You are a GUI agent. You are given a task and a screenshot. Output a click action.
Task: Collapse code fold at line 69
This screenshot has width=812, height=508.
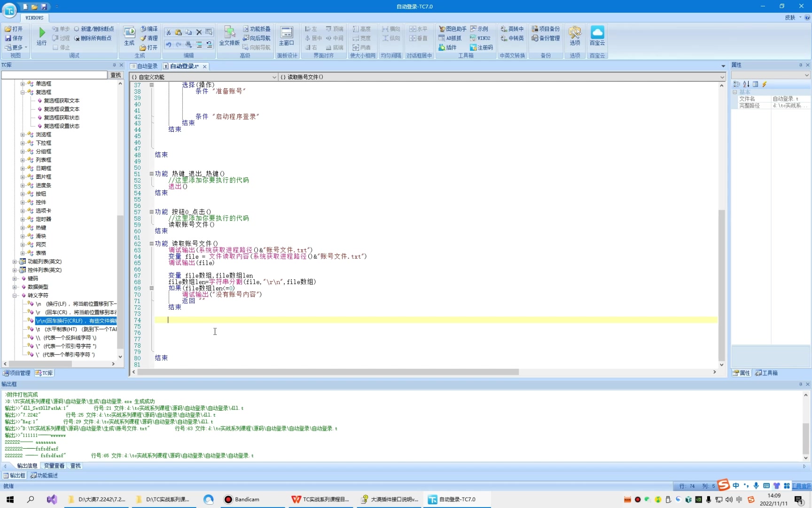[151, 288]
